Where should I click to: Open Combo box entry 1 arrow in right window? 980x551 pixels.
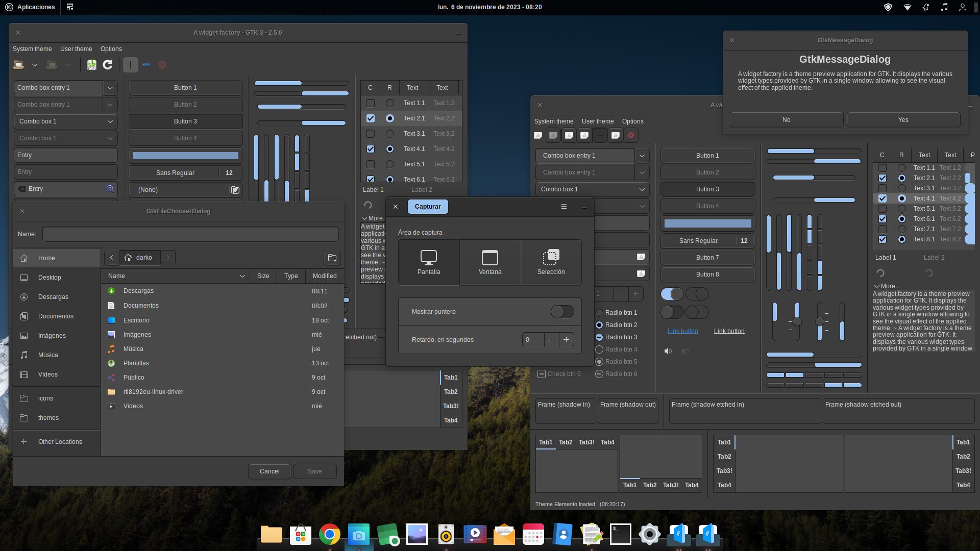pyautogui.click(x=642, y=156)
